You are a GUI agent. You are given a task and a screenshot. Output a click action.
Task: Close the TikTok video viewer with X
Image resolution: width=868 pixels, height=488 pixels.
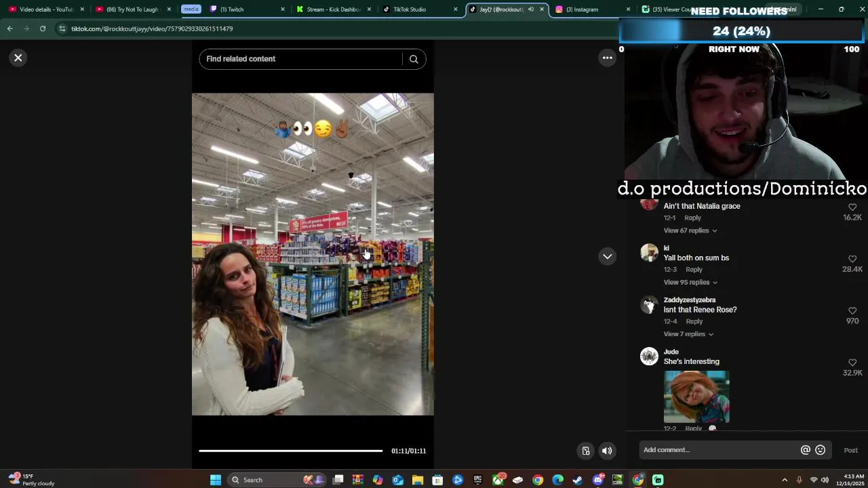18,58
